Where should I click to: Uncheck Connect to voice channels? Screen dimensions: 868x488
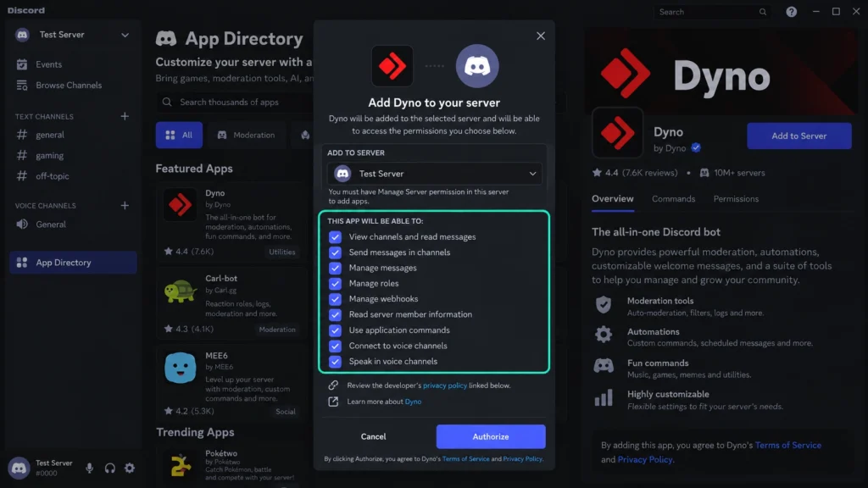tap(335, 346)
